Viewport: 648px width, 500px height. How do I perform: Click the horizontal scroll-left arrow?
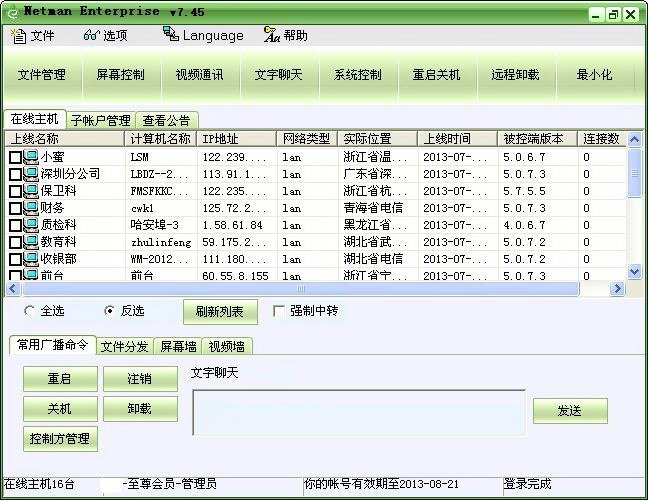[12, 288]
